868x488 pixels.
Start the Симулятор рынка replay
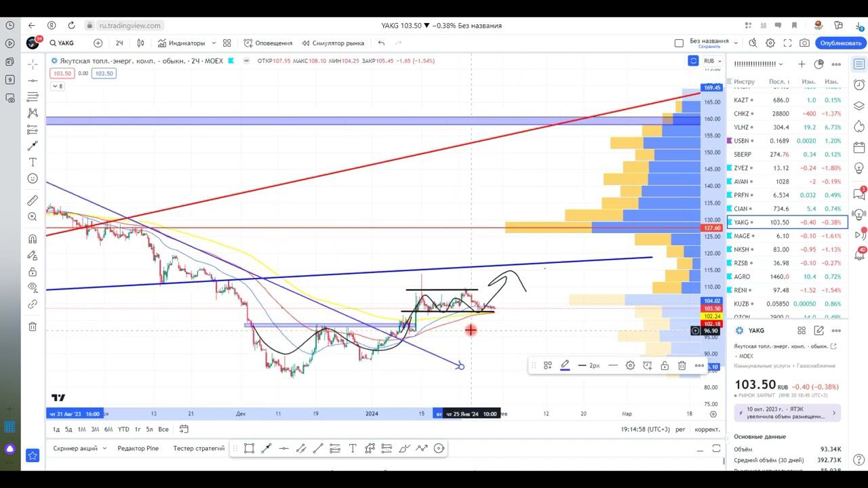click(x=333, y=43)
